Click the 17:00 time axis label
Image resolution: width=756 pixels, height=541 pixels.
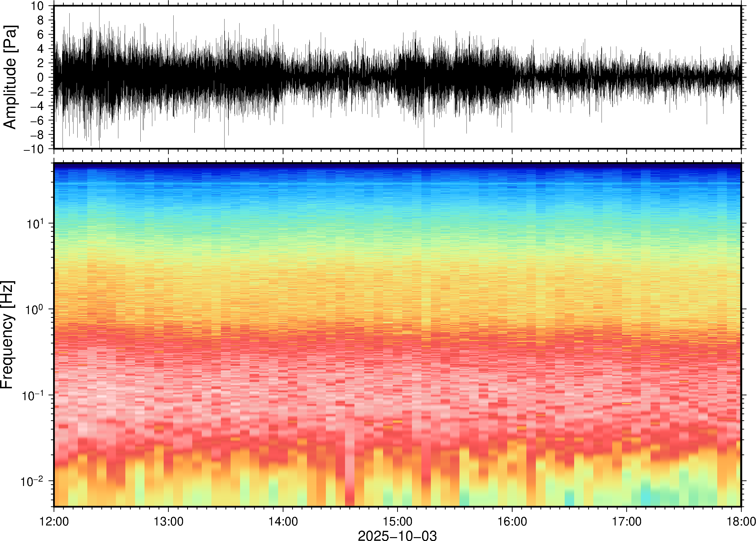pyautogui.click(x=627, y=521)
